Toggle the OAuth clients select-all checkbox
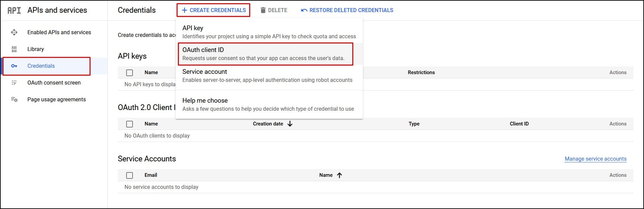The image size is (644, 209). (x=130, y=124)
